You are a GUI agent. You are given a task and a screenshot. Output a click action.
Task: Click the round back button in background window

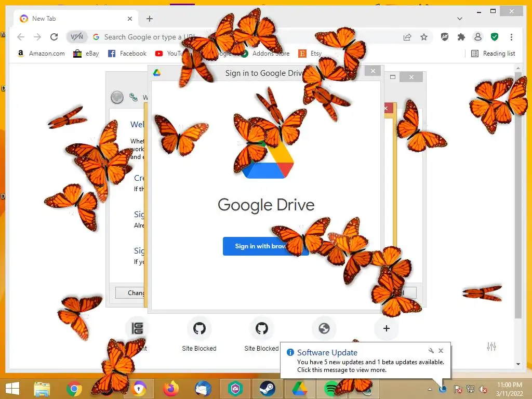[117, 97]
